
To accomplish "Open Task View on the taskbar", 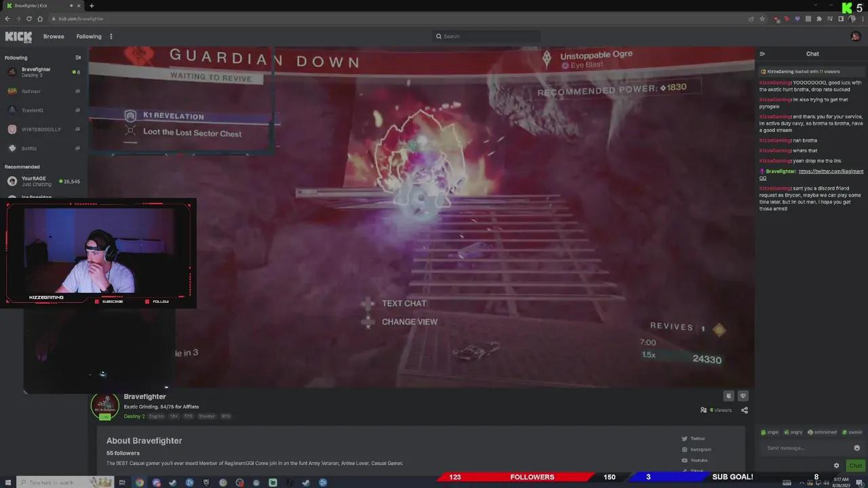I will pos(122,483).
